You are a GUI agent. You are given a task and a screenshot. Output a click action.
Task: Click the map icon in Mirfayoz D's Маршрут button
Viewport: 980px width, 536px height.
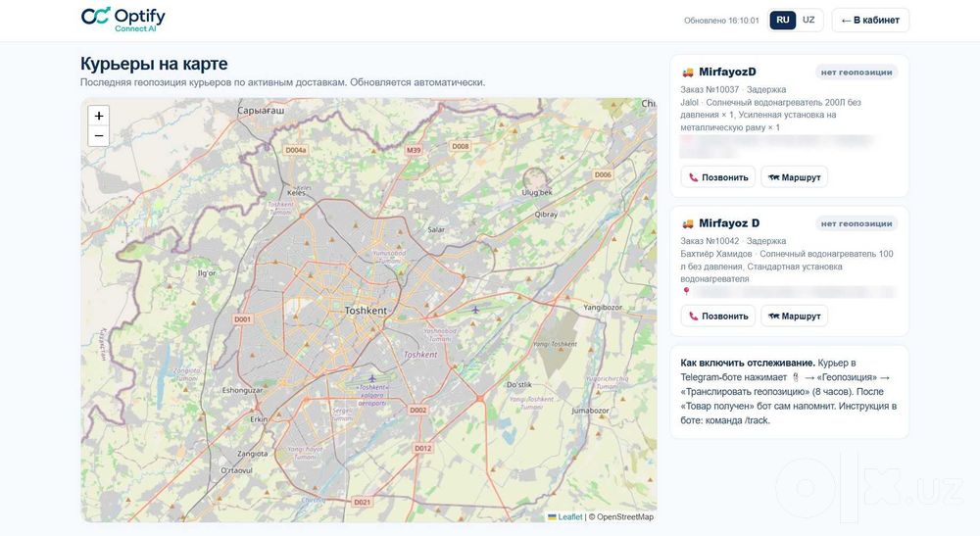pos(774,317)
